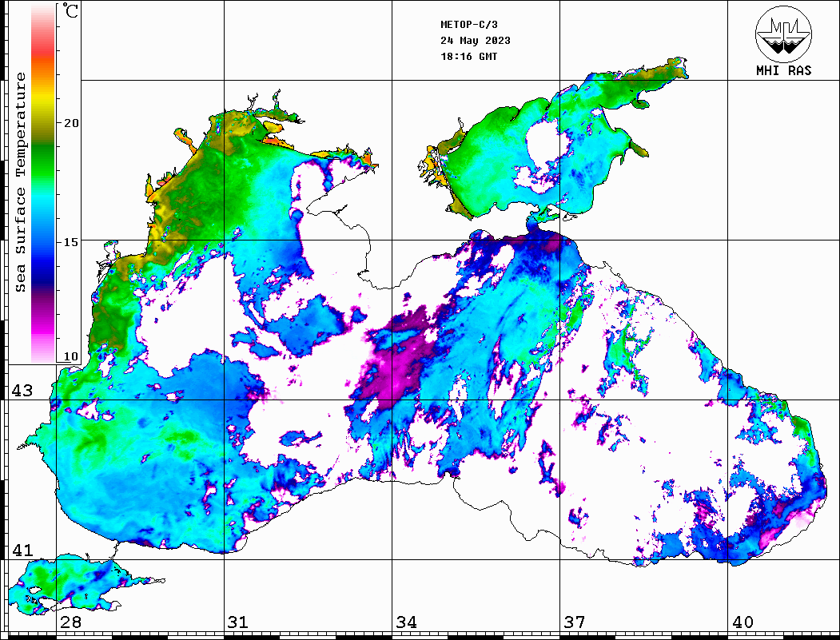This screenshot has width=840, height=640.
Task: Click the longitude label '28'
Action: 70,622
